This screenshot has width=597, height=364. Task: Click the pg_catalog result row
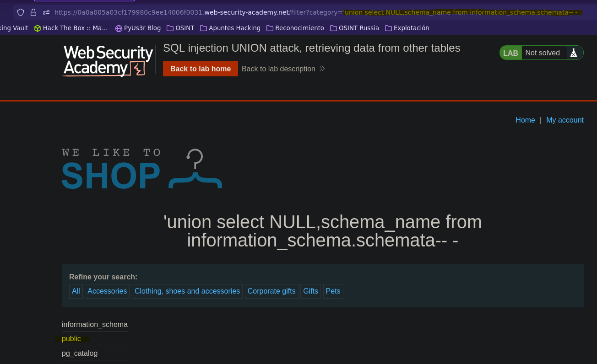(95, 353)
